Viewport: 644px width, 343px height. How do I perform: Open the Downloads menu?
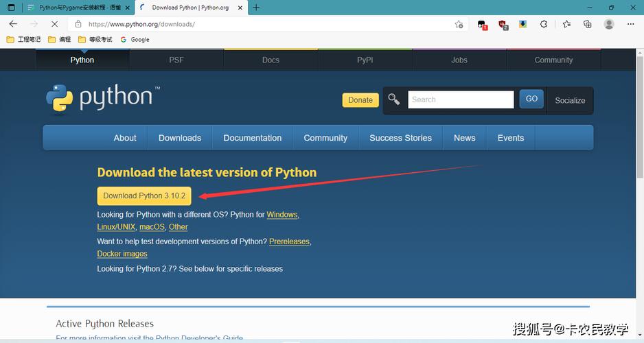click(x=180, y=138)
